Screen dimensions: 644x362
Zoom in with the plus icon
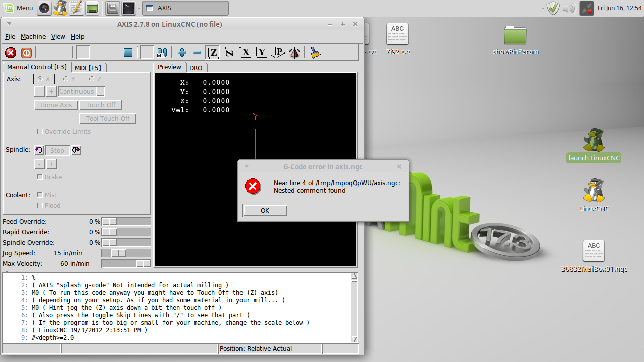(x=182, y=53)
